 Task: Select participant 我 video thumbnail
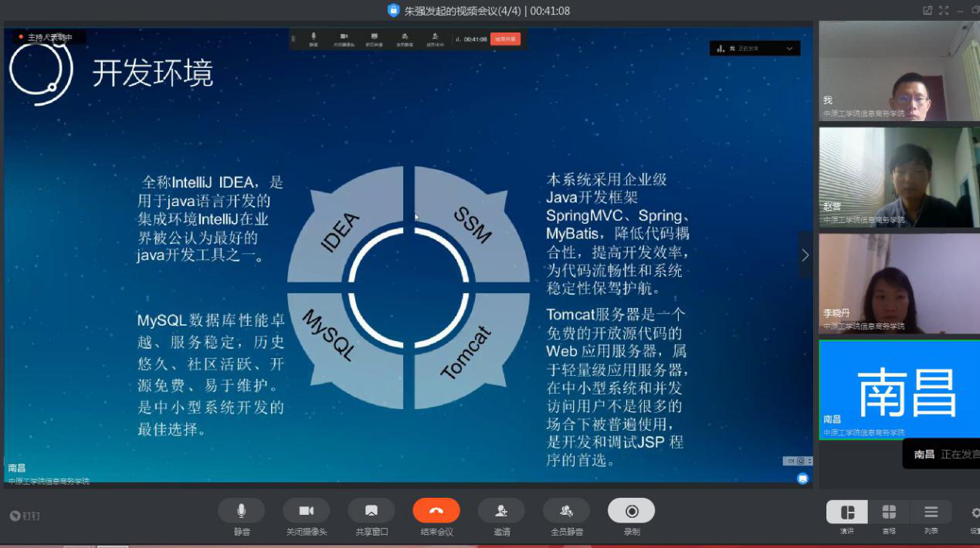coord(899,70)
